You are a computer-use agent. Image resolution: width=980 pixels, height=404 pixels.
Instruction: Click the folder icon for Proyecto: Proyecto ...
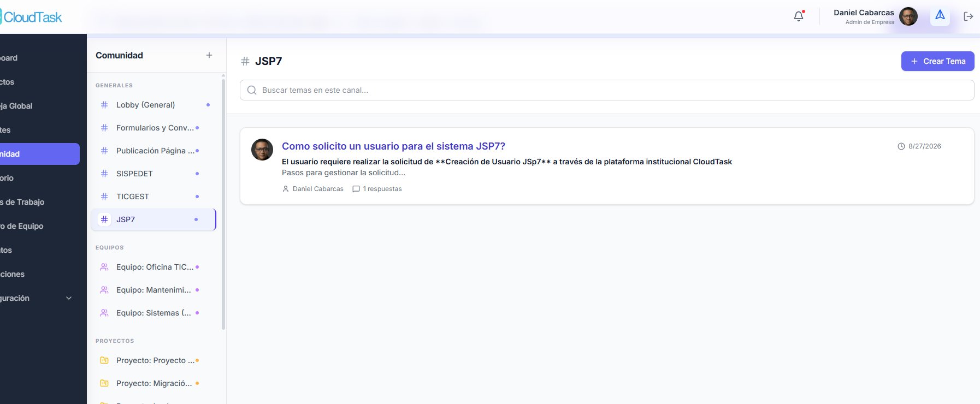pos(104,360)
